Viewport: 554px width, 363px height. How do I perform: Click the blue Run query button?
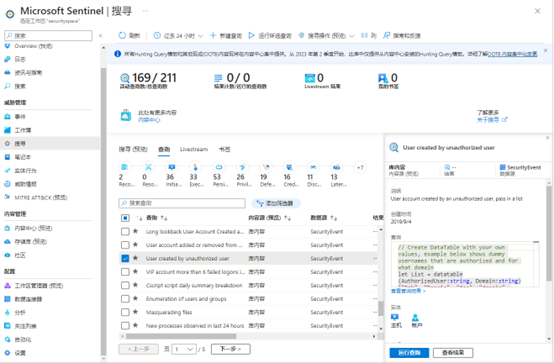(x=409, y=353)
